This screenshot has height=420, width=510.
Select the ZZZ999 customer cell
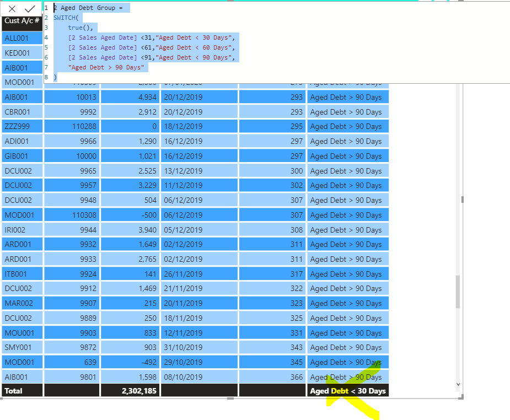(x=22, y=126)
